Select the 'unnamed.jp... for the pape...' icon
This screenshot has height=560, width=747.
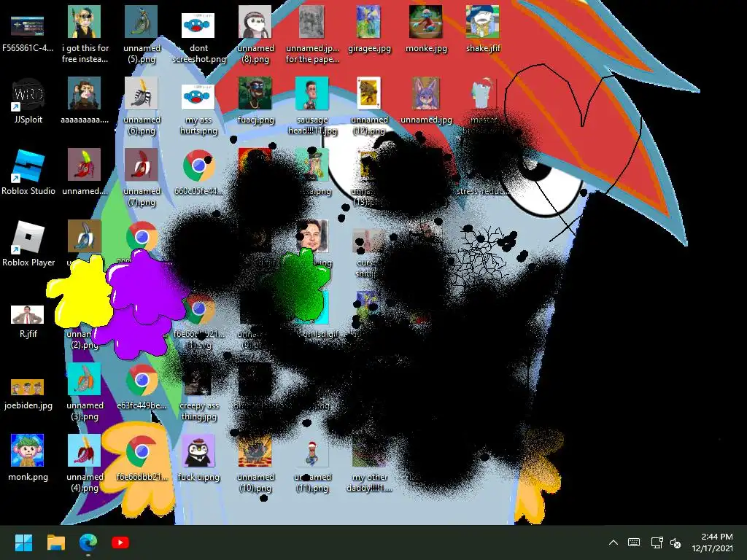[x=312, y=34]
